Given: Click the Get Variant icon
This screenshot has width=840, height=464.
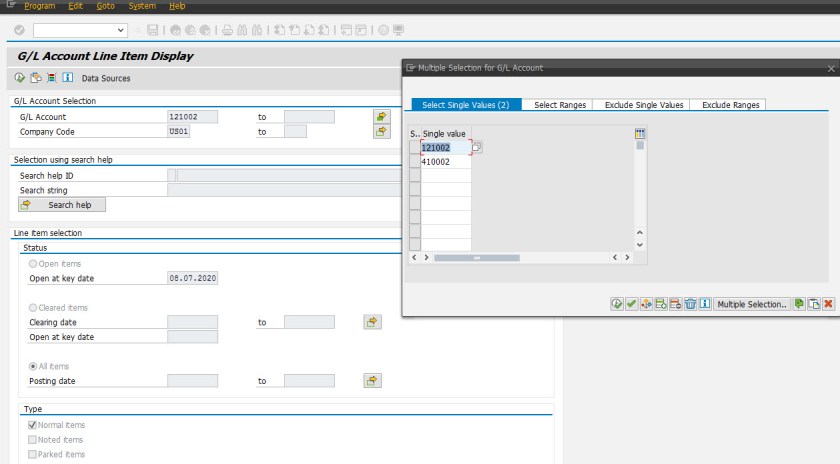Looking at the screenshot, I should pos(36,78).
